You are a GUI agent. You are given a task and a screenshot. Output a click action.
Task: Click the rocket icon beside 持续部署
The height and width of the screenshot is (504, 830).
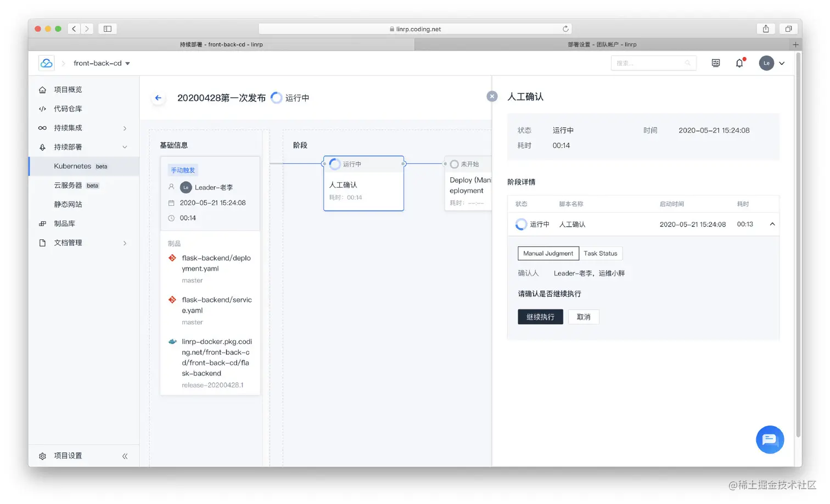(x=42, y=147)
